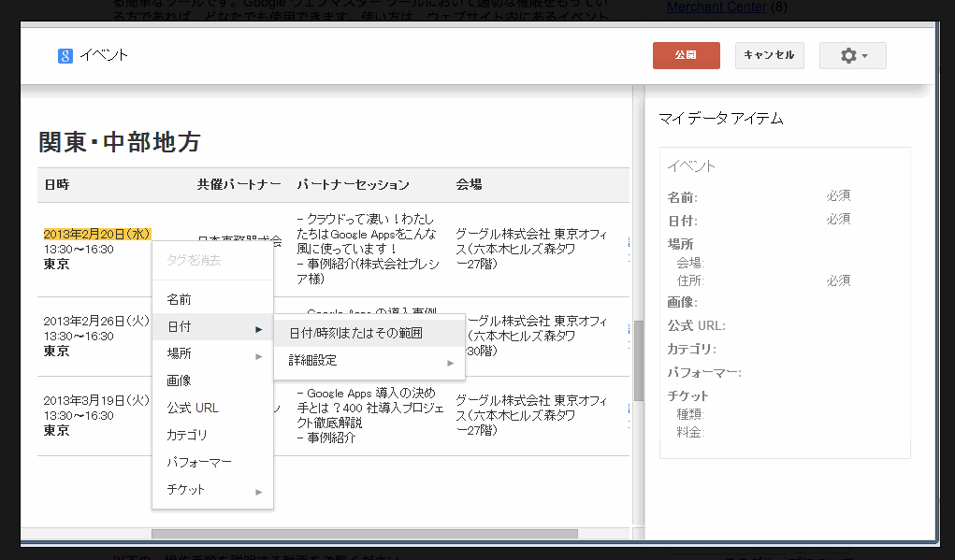Viewport: 955px width, 560px height.
Task: Choose カテゴリ from the tag menu
Action: tap(187, 436)
